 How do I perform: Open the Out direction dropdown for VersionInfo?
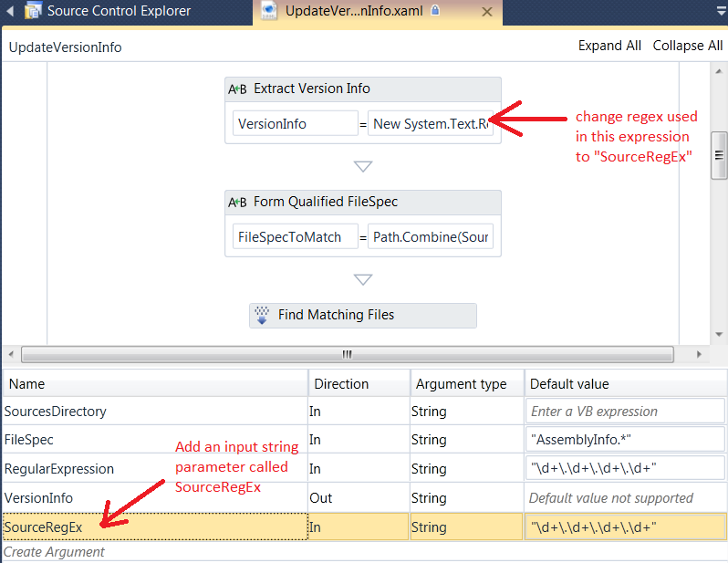(x=359, y=498)
